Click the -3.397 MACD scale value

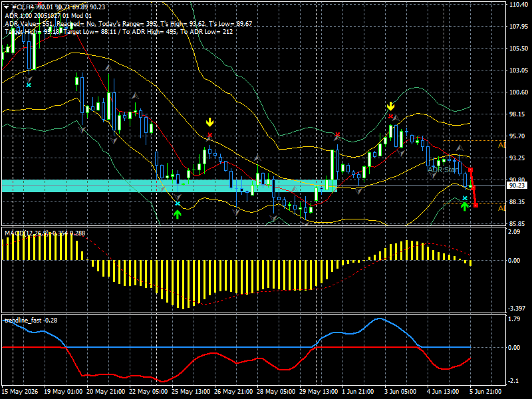tap(516, 309)
